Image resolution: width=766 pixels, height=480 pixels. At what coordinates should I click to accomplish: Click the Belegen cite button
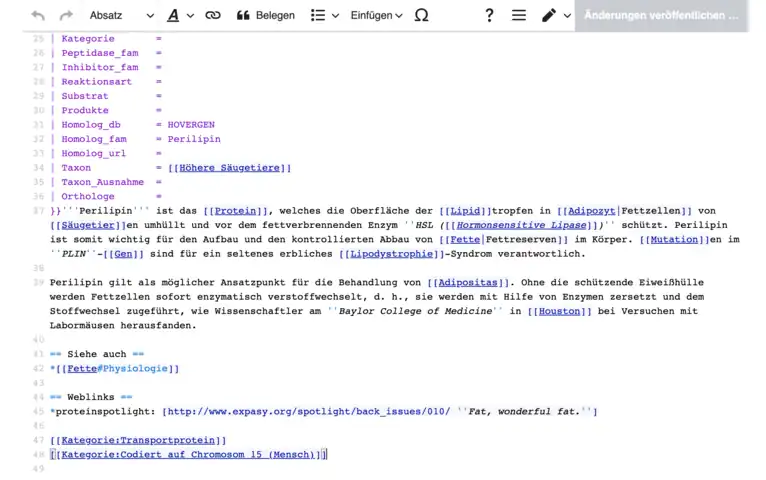pyautogui.click(x=265, y=16)
